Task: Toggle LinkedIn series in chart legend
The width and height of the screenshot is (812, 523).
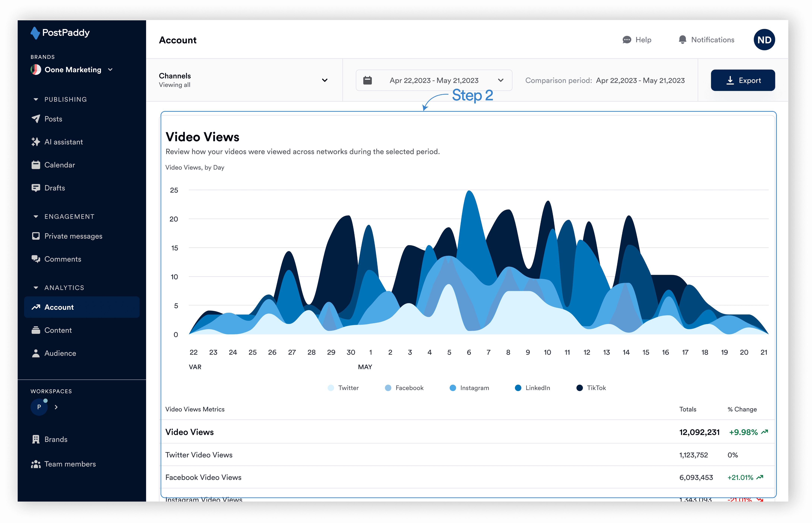Action: point(532,388)
